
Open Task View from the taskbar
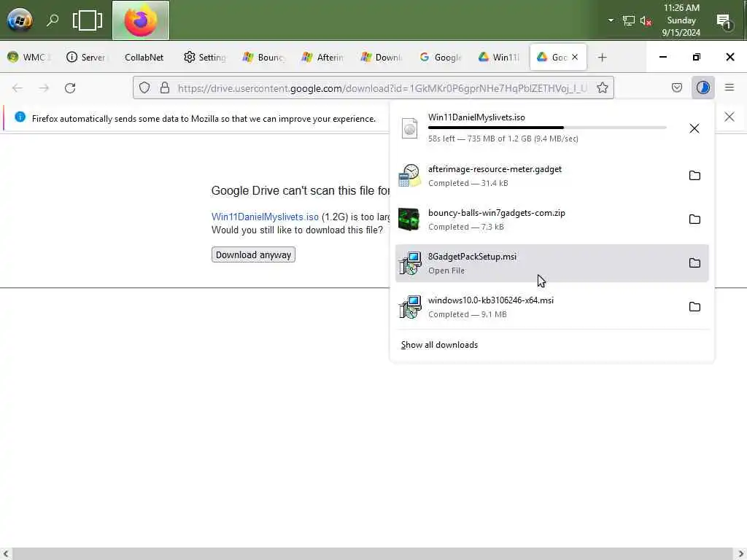pyautogui.click(x=88, y=20)
